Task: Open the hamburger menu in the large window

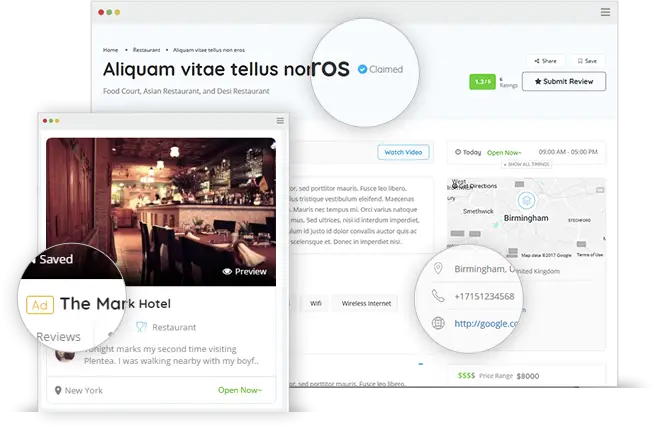Action: [x=605, y=12]
